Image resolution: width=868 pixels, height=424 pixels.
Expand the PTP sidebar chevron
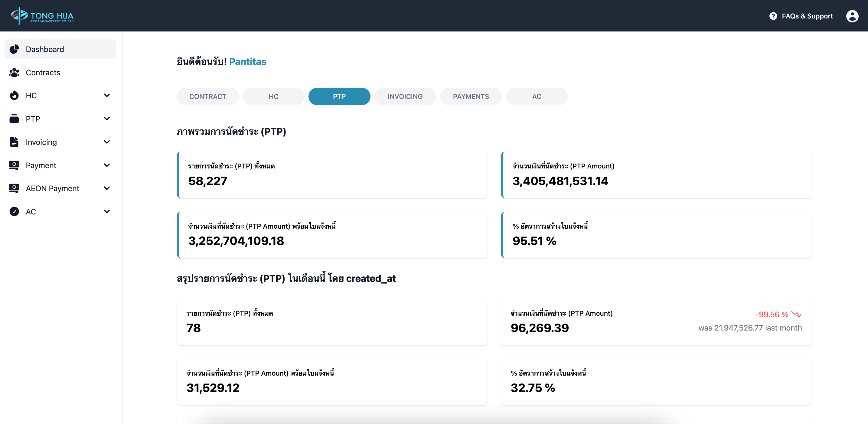tap(107, 119)
